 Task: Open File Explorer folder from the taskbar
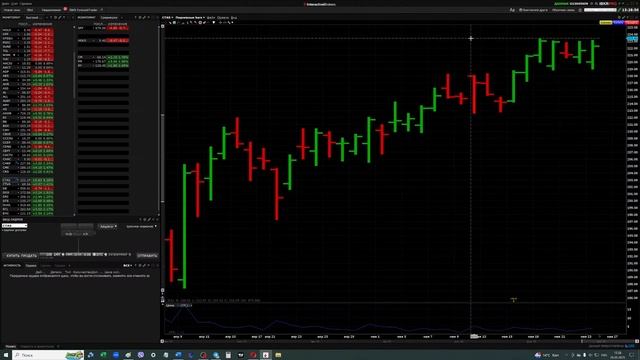pos(278,355)
